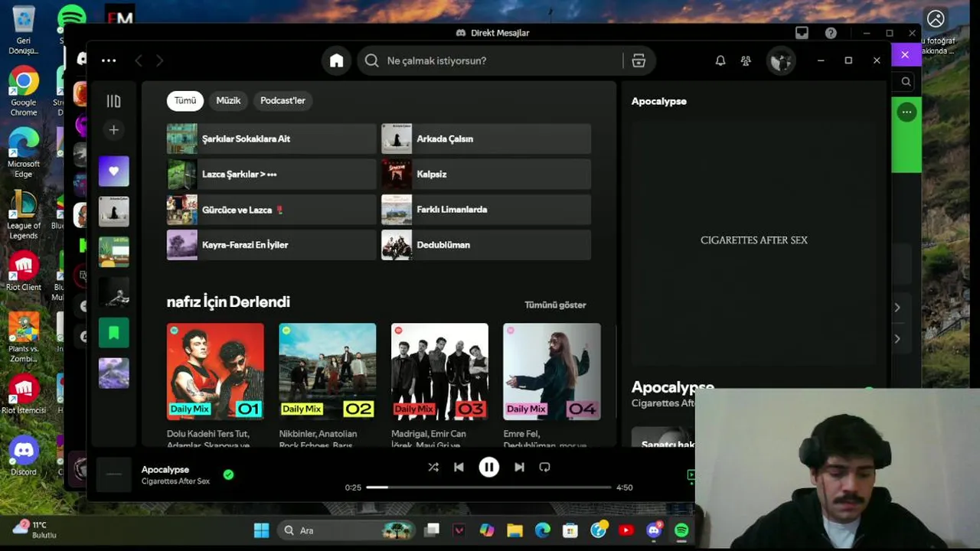Open Farklı Limanlarda tile
The height and width of the screenshot is (551, 980).
(486, 210)
